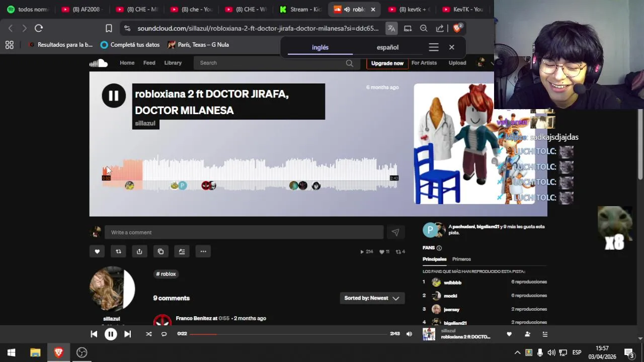Open the Next Up queue list icon
Image resolution: width=644 pixels, height=362 pixels.
click(x=545, y=334)
